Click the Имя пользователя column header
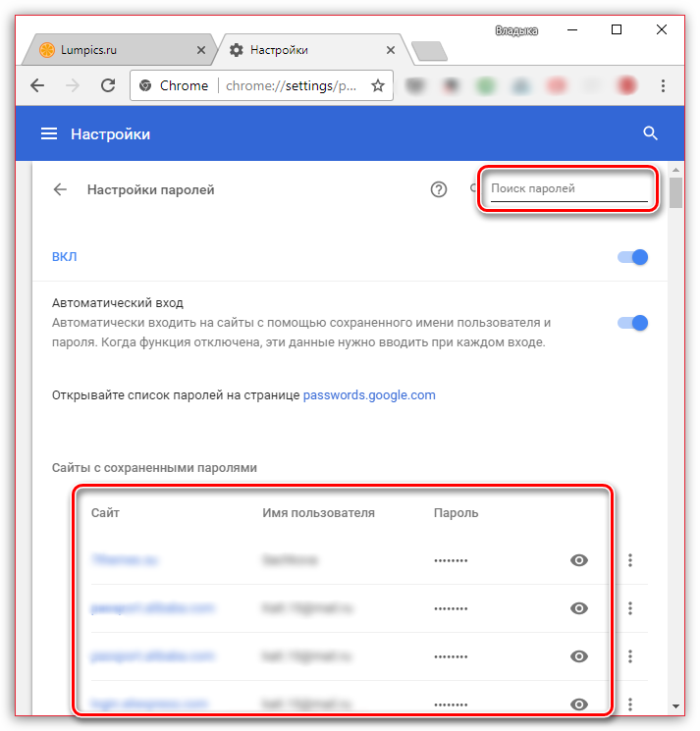 (318, 513)
